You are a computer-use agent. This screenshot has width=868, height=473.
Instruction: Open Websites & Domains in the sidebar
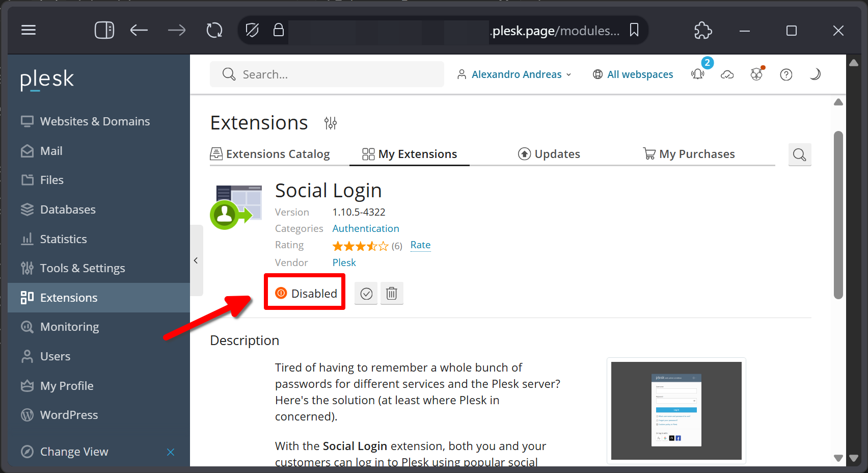point(99,121)
